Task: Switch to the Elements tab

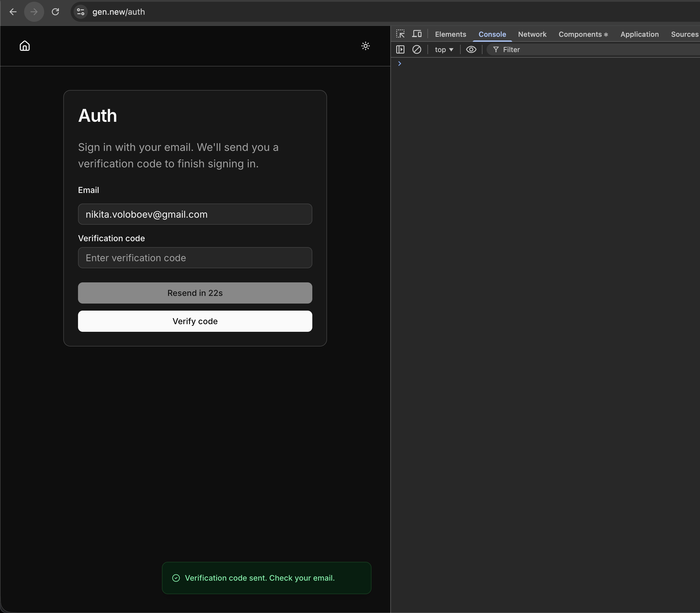Action: pos(450,34)
